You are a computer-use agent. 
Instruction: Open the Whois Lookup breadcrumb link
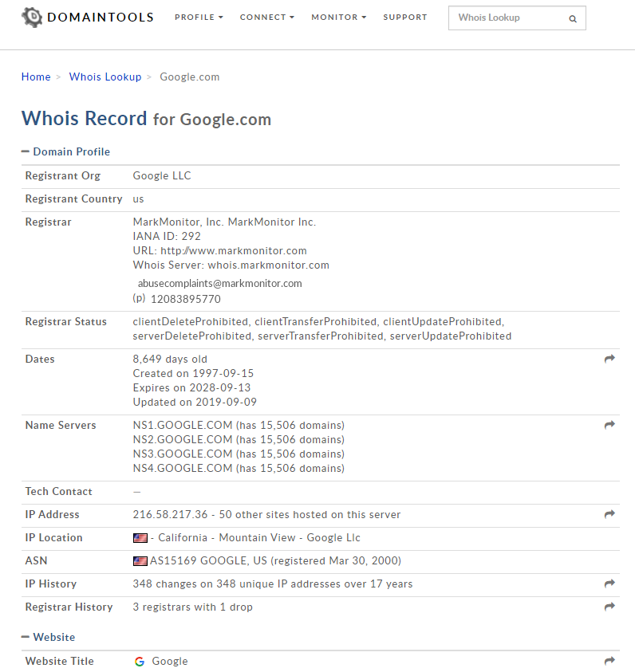(105, 77)
